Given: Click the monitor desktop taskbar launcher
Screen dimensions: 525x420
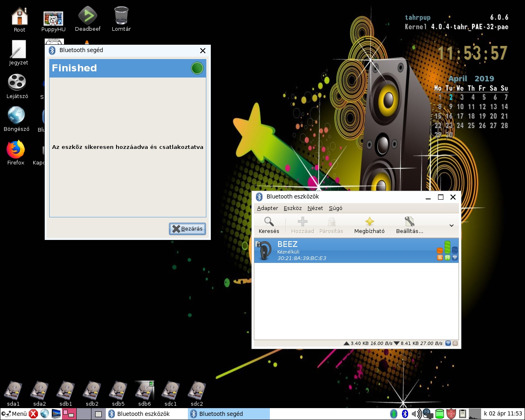Looking at the screenshot, I should 56,414.
